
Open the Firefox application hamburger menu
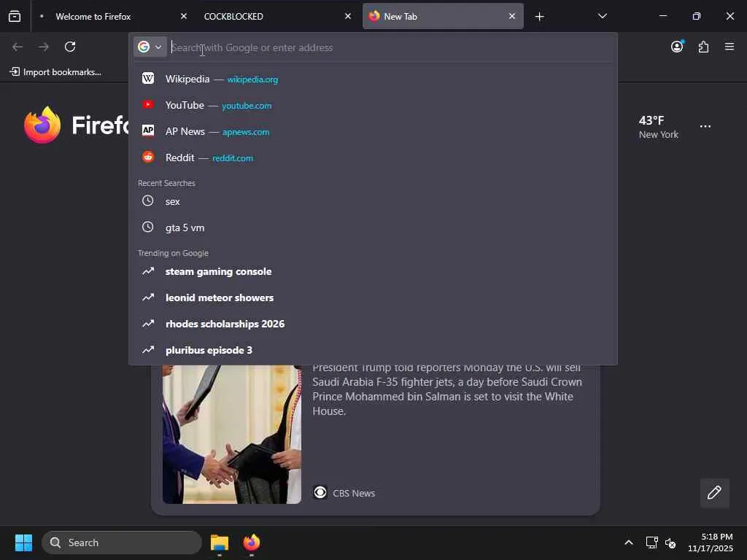tap(729, 46)
